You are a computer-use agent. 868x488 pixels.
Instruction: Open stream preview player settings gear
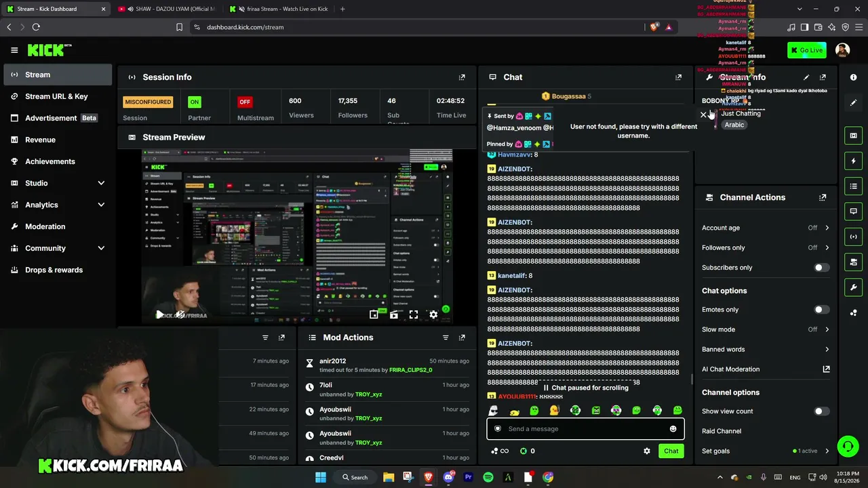433,314
